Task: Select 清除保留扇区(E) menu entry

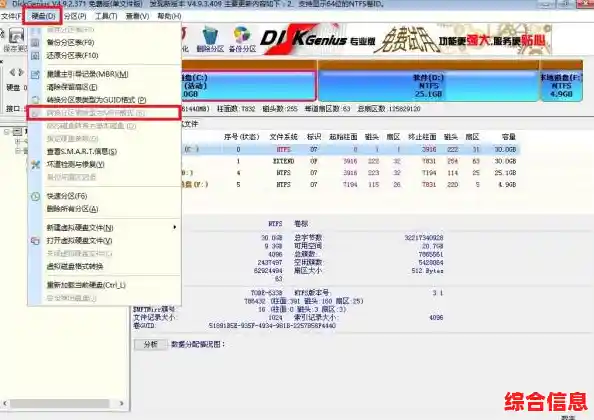Action: 104,87
